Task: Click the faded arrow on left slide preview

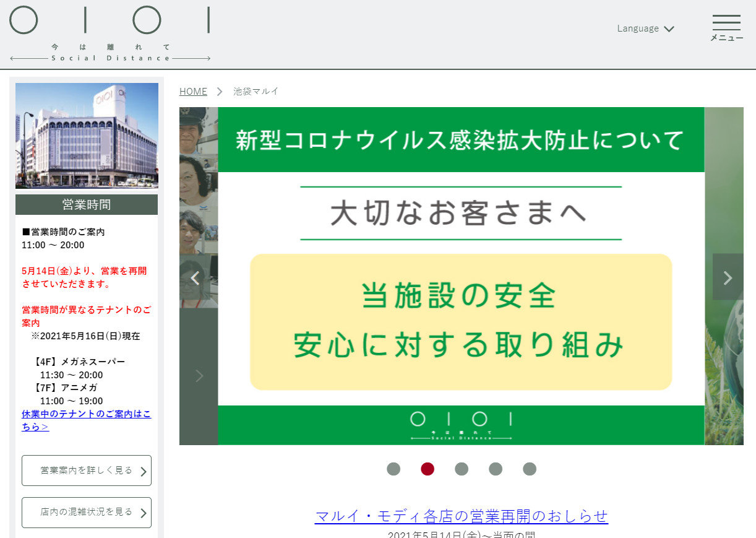Action: (199, 376)
